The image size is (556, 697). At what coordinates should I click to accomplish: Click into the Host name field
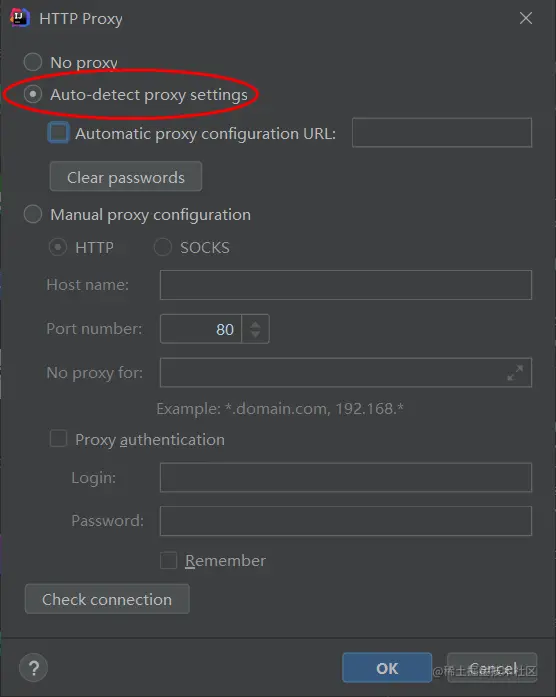346,285
